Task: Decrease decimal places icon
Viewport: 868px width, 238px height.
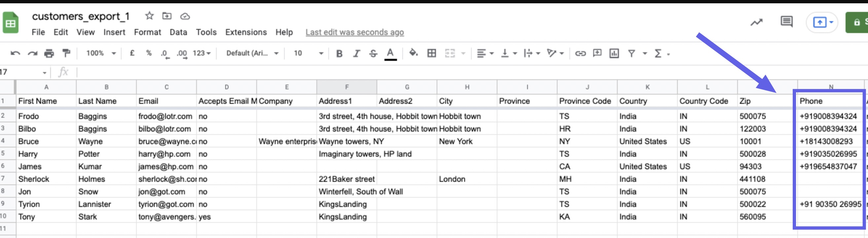Action: (x=165, y=54)
